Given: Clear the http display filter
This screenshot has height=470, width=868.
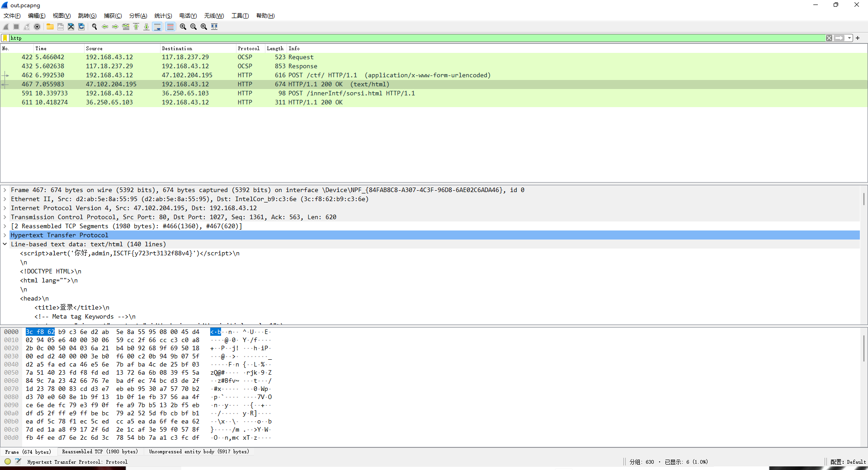Looking at the screenshot, I should click(829, 38).
